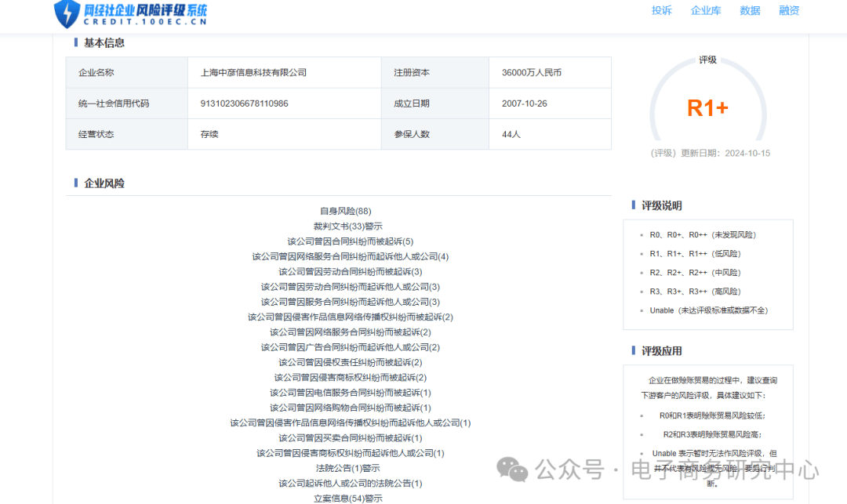This screenshot has height=504, width=847.
Task: Open 裁判文书(33)警示 entry
Action: point(348,226)
